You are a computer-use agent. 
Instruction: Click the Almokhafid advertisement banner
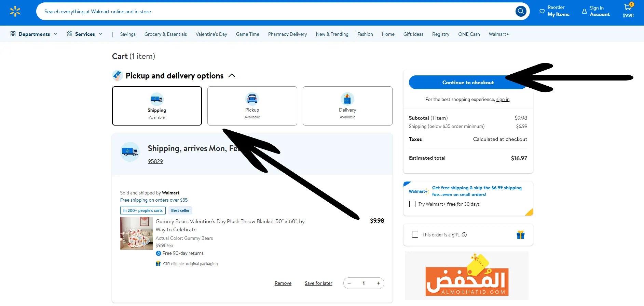tap(467, 276)
